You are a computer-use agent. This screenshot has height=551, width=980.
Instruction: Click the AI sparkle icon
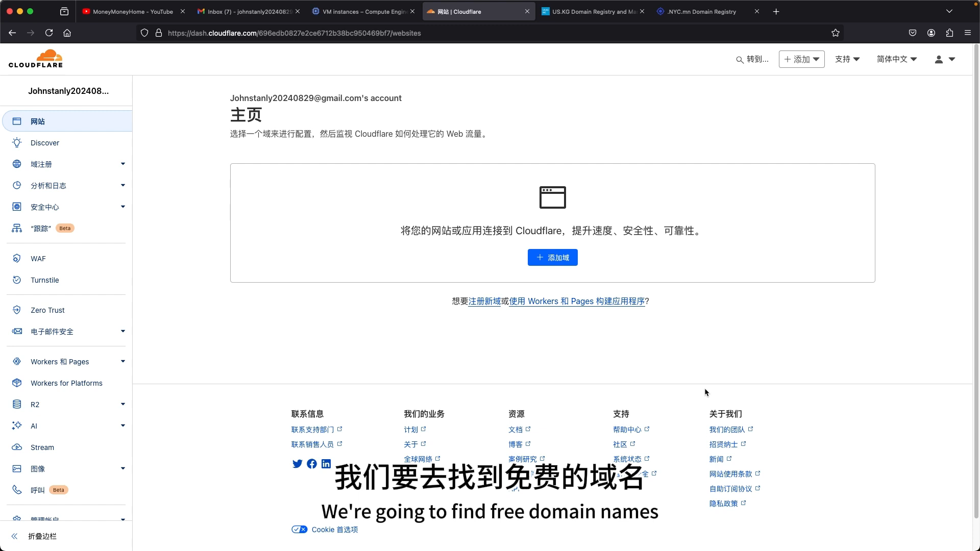[x=17, y=426]
